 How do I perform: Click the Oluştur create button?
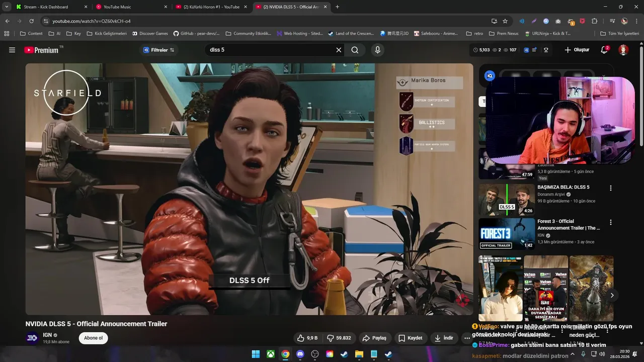pos(577,50)
